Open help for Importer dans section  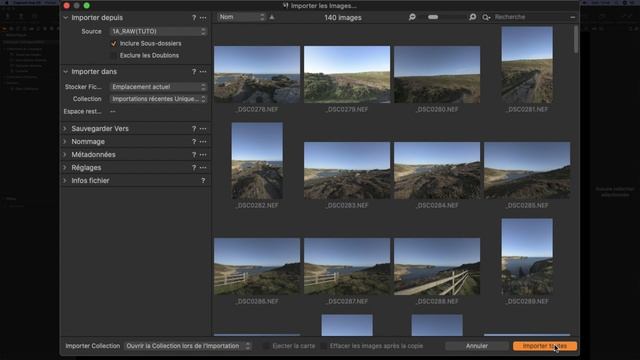194,72
